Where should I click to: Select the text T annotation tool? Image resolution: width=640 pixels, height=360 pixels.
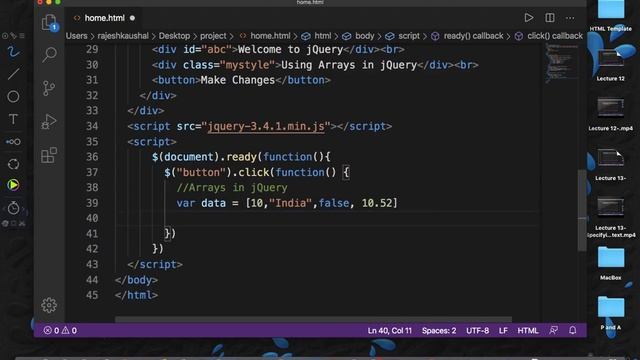13,119
